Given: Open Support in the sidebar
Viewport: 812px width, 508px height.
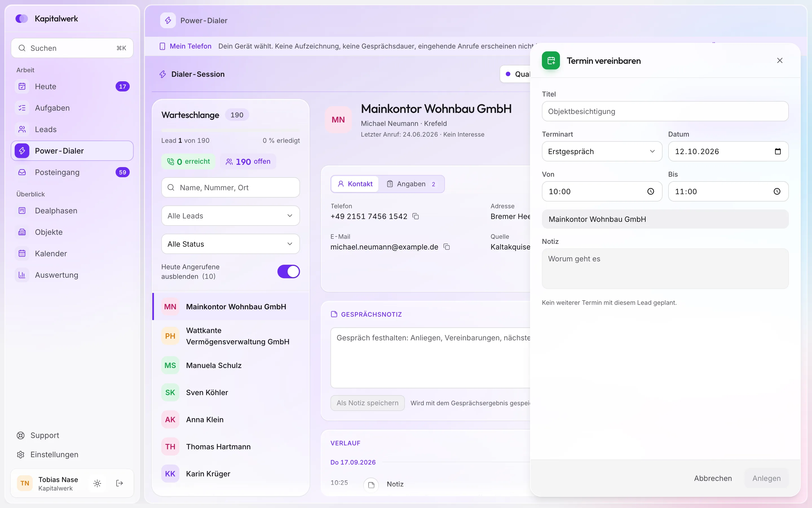Looking at the screenshot, I should coord(72,435).
